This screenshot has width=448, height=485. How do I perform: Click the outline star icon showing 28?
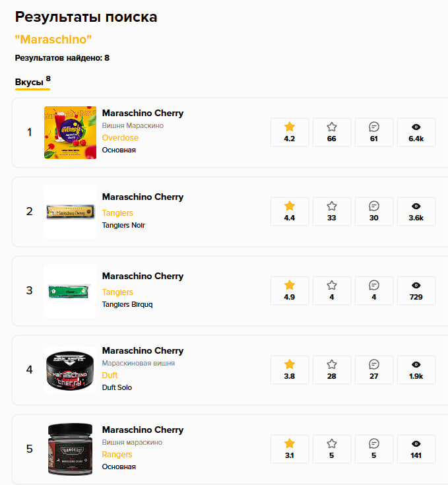click(x=332, y=364)
